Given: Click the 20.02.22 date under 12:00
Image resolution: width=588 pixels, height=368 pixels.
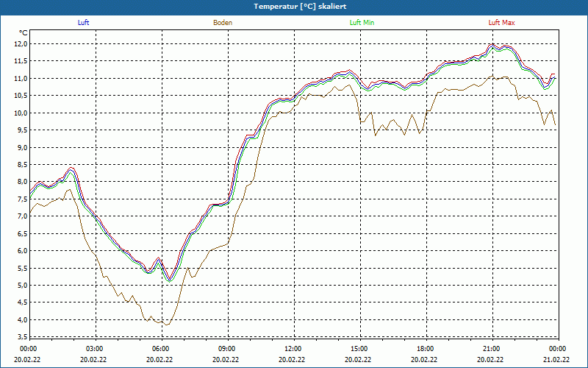Looking at the screenshot, I should coord(292,359).
